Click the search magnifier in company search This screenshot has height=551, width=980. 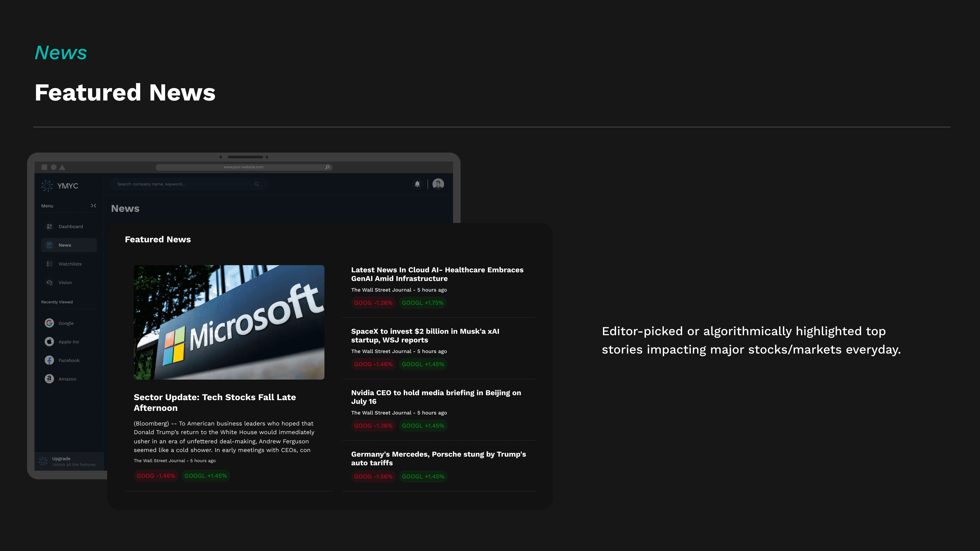[257, 184]
